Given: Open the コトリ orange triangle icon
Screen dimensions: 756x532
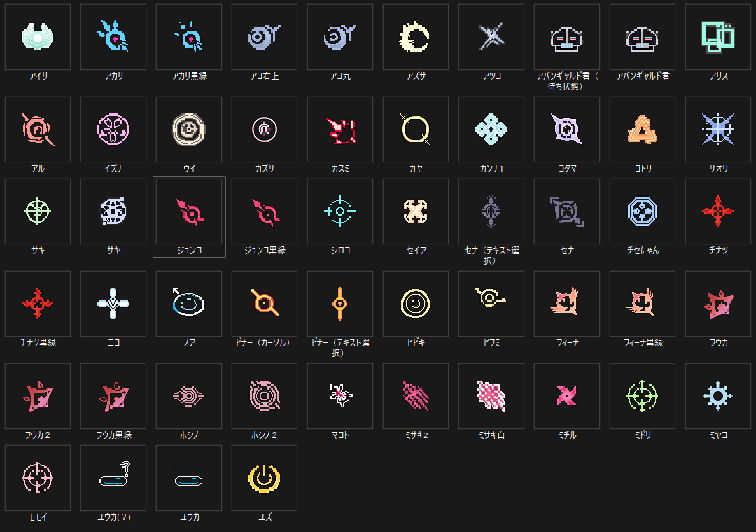Looking at the screenshot, I should click(x=642, y=129).
